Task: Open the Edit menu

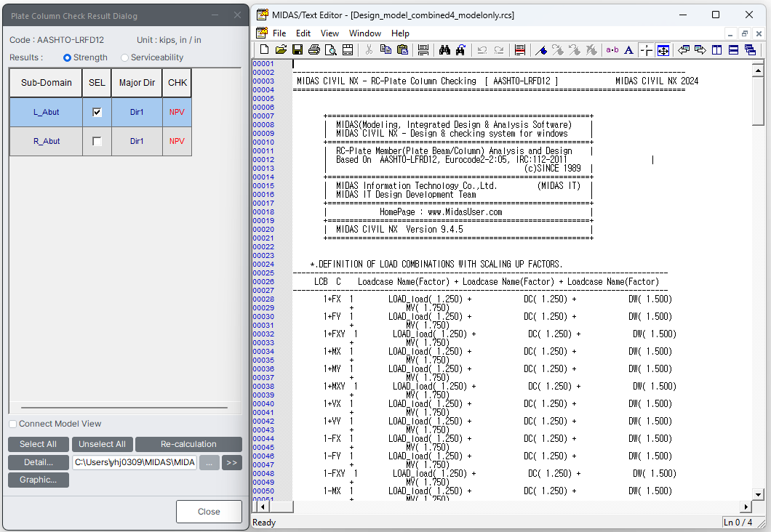Action: [x=303, y=33]
